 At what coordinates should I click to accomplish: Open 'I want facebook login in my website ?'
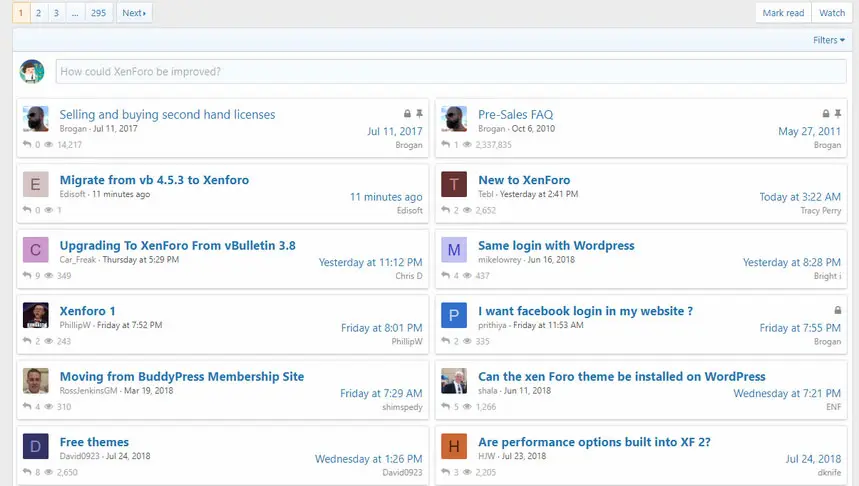pyautogui.click(x=585, y=311)
